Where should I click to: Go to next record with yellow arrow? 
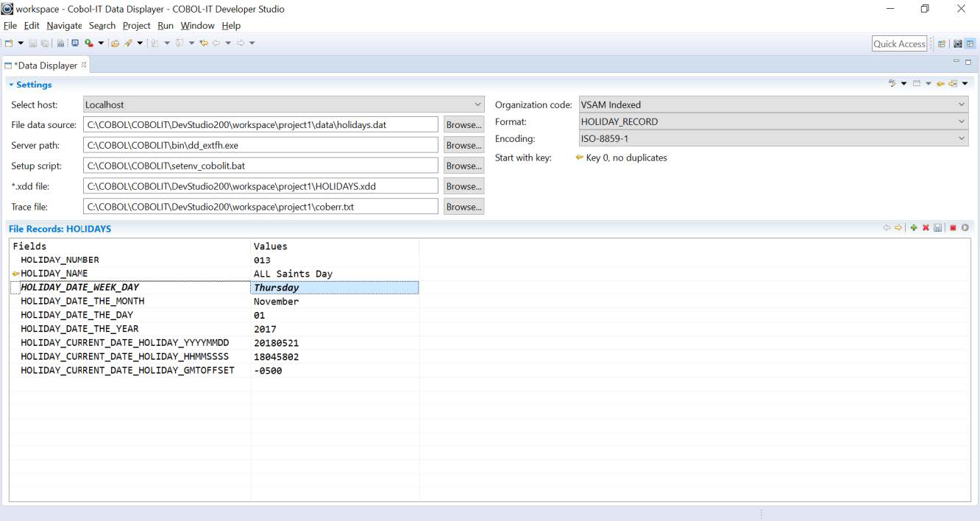898,228
